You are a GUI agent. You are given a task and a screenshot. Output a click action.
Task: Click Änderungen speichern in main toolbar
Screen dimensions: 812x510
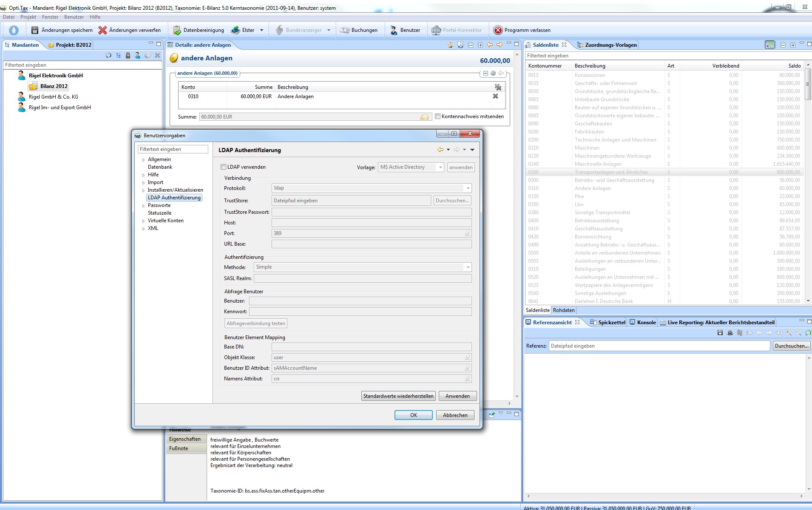coord(62,30)
